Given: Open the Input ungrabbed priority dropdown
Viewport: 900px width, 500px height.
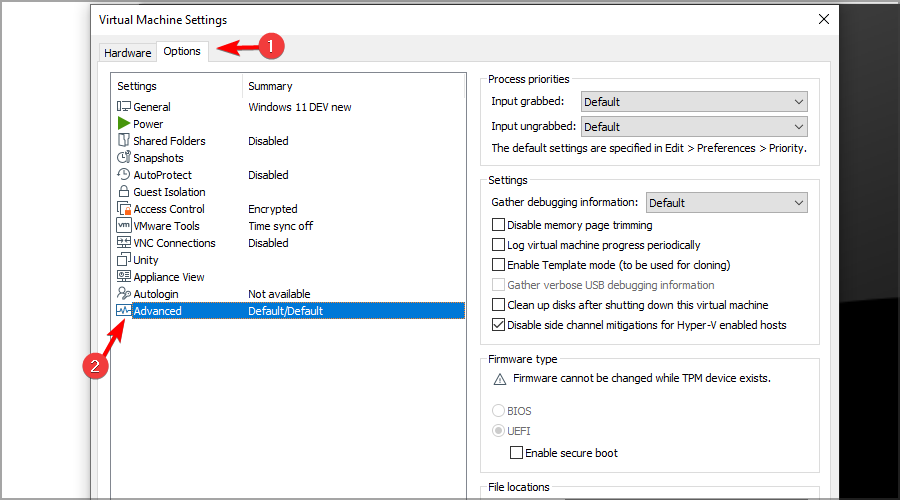Looking at the screenshot, I should 693,127.
